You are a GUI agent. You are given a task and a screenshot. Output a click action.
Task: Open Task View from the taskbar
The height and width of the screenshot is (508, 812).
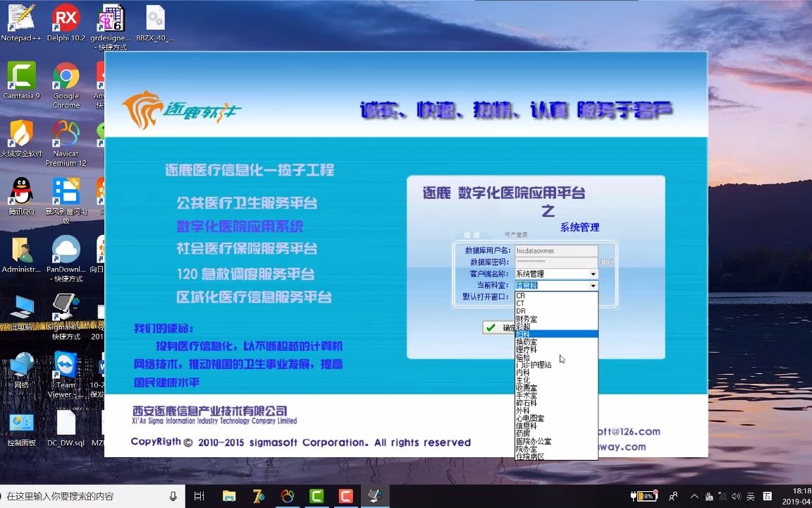(198, 496)
